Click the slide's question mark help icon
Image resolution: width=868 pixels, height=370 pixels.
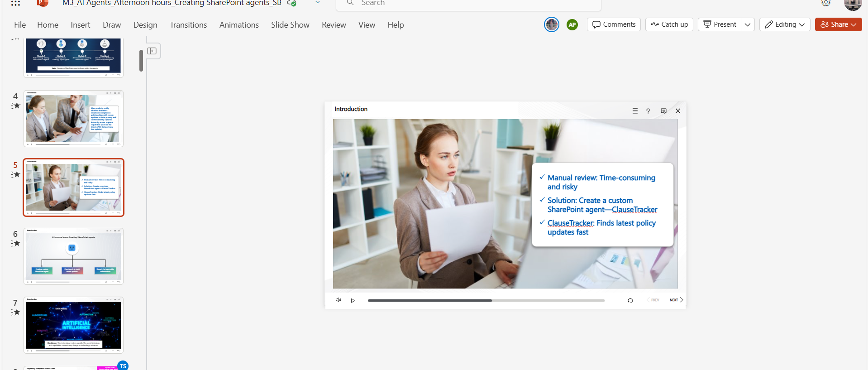point(648,111)
